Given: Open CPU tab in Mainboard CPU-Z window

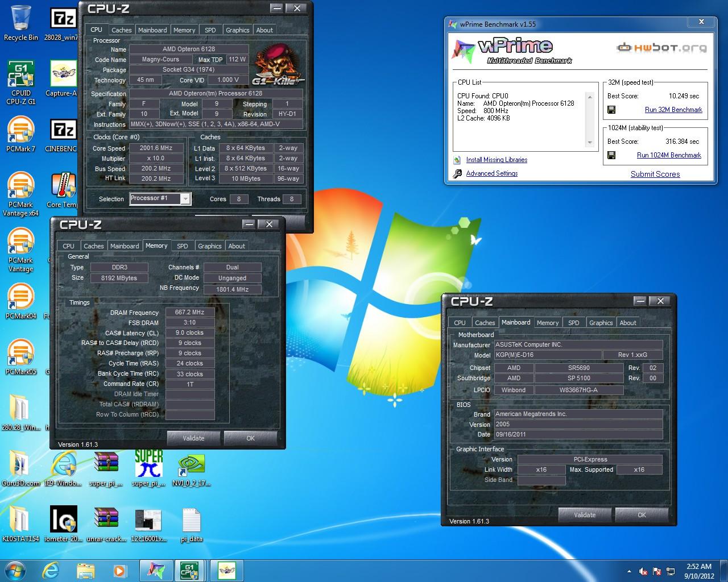Looking at the screenshot, I should tap(460, 323).
